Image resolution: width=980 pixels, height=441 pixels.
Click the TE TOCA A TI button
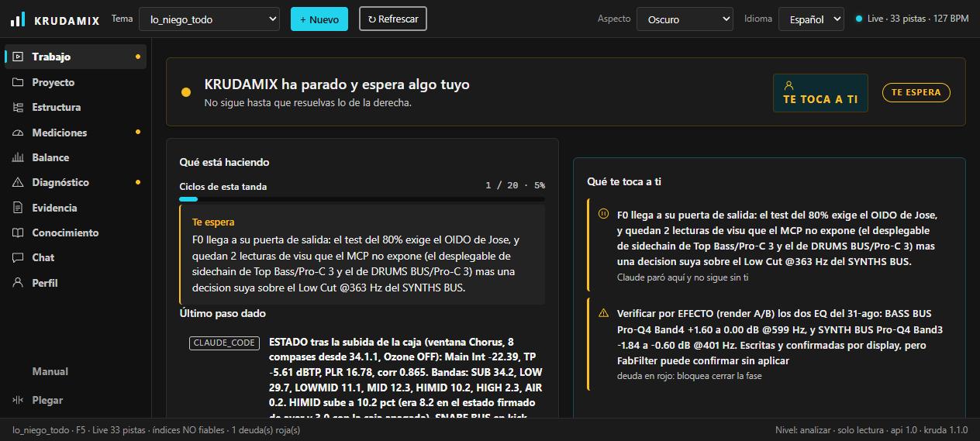[x=820, y=93]
